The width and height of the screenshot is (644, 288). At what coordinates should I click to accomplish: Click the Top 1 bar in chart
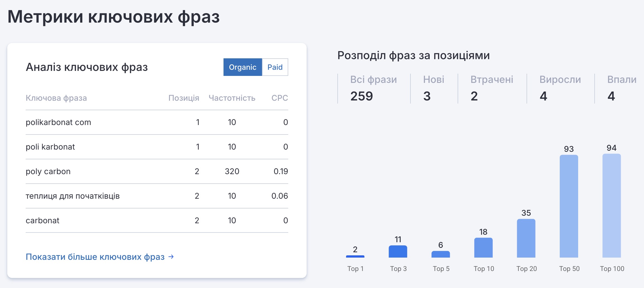355,256
